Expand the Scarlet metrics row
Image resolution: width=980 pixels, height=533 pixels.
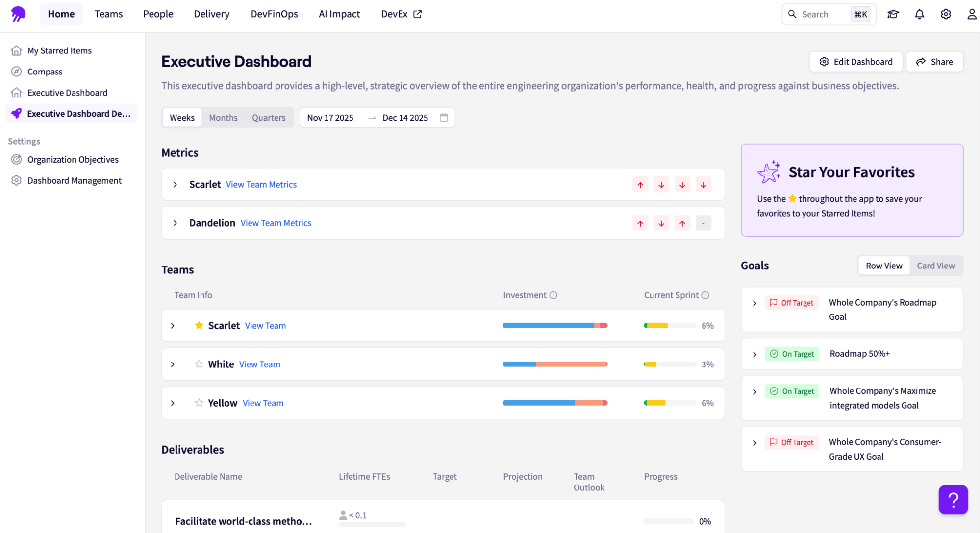pos(175,185)
